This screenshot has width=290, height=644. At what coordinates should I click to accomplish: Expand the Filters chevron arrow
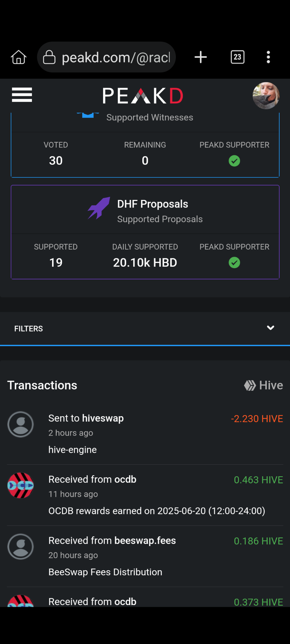pos(271,328)
